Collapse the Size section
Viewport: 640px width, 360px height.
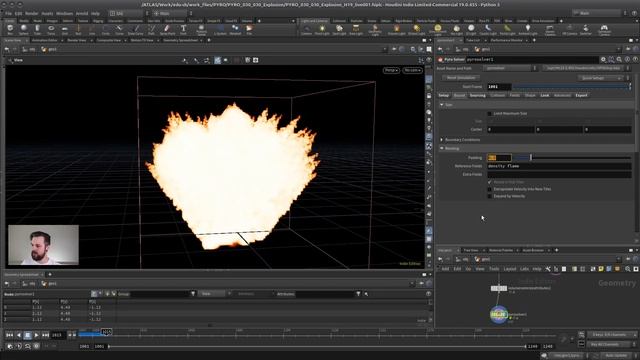tap(442, 105)
